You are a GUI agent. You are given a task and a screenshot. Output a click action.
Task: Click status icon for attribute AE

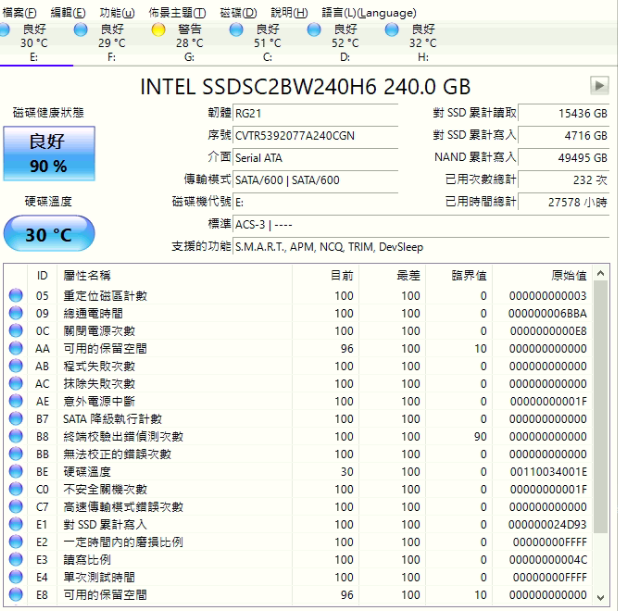(16, 401)
